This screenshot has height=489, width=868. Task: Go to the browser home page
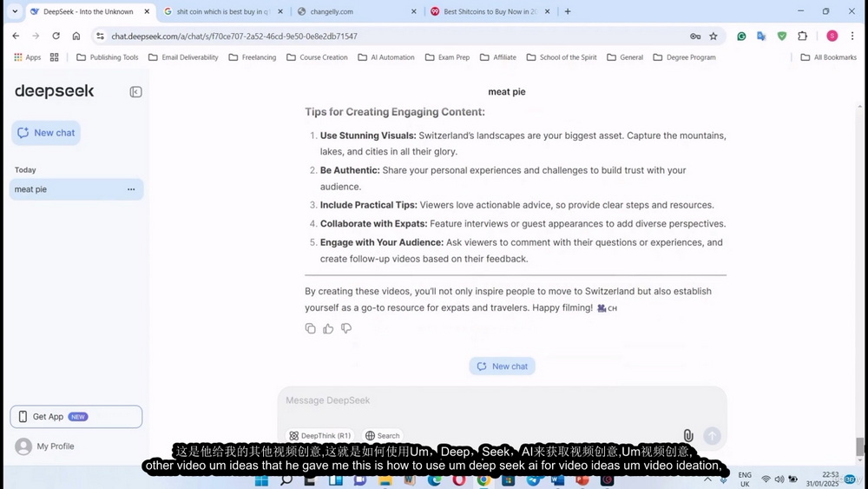click(x=76, y=36)
